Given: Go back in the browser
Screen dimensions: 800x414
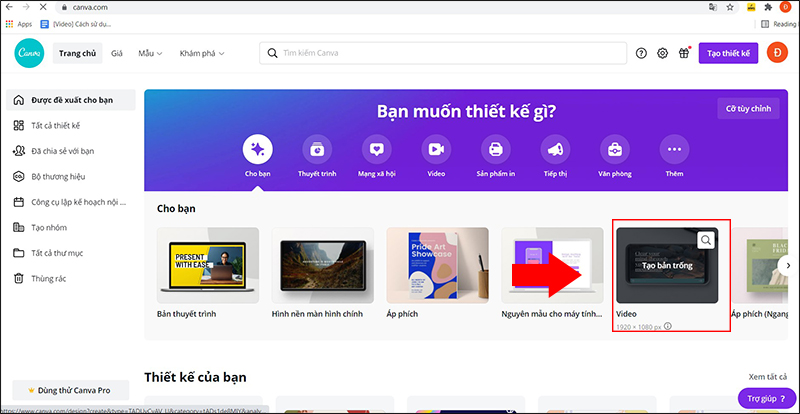Looking at the screenshot, I should pos(9,8).
